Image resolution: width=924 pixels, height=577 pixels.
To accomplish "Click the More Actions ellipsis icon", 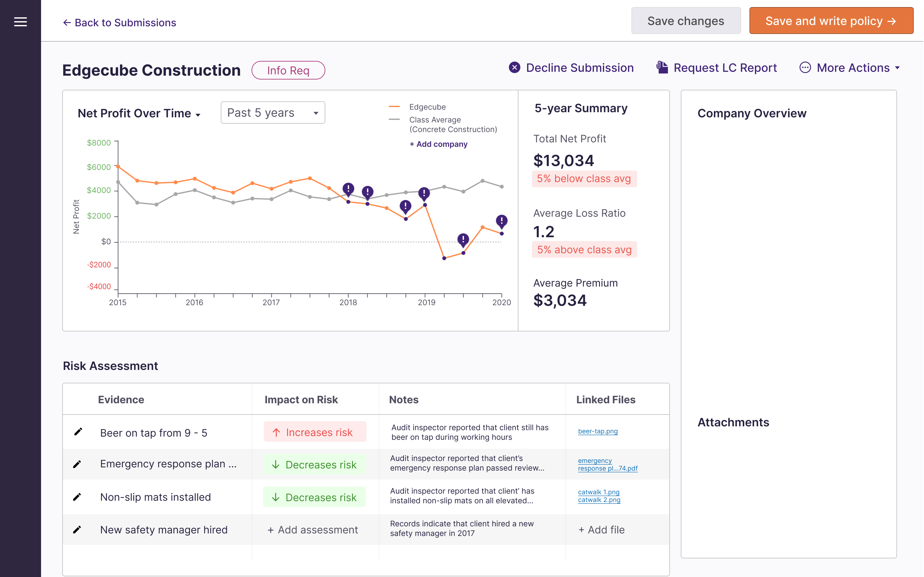I will [x=805, y=68].
